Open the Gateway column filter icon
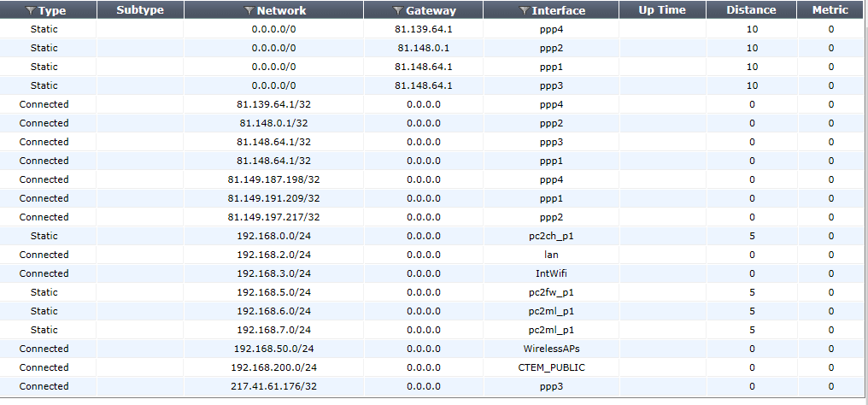 398,11
